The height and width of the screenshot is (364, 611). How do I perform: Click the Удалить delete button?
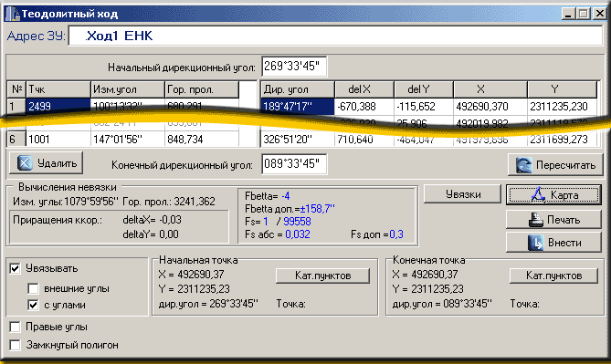click(46, 162)
